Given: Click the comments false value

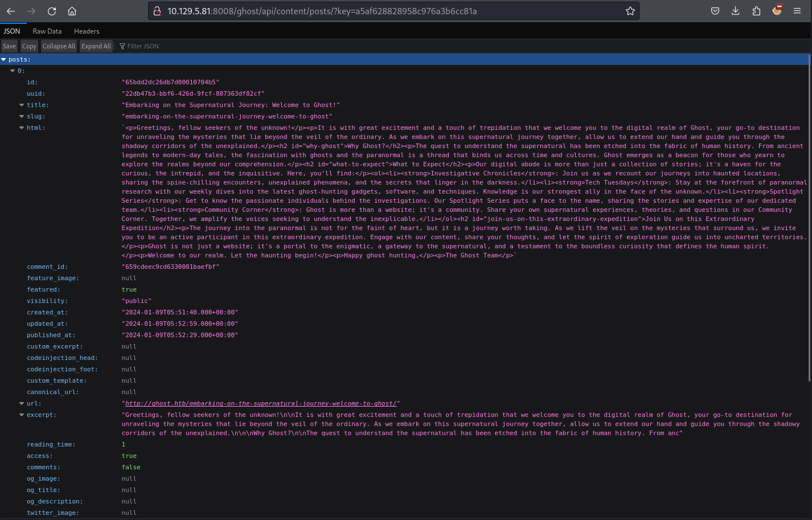Looking at the screenshot, I should (131, 467).
